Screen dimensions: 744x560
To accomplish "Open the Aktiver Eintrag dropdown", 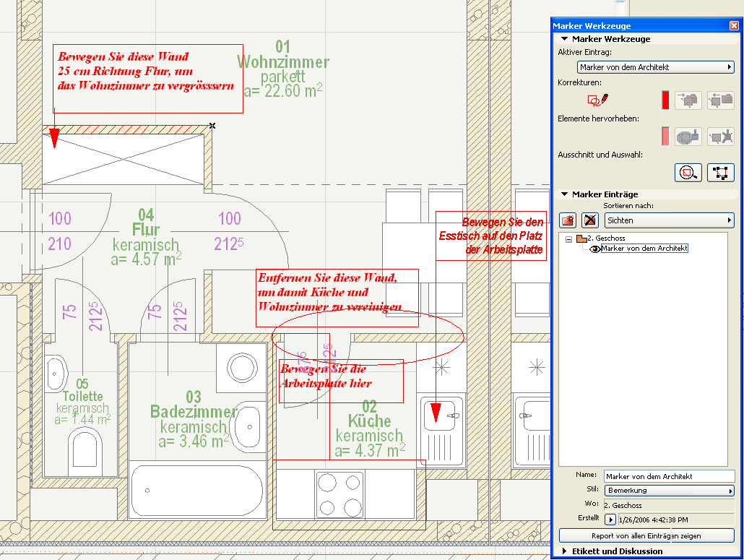I will click(656, 67).
